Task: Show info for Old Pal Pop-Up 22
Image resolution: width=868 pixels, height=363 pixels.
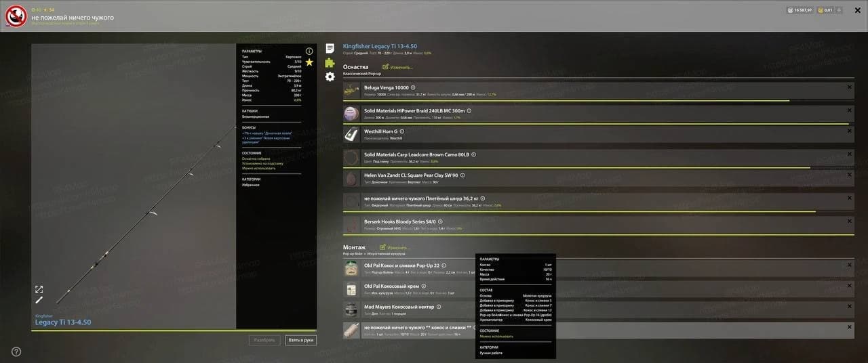Action: coord(445,265)
